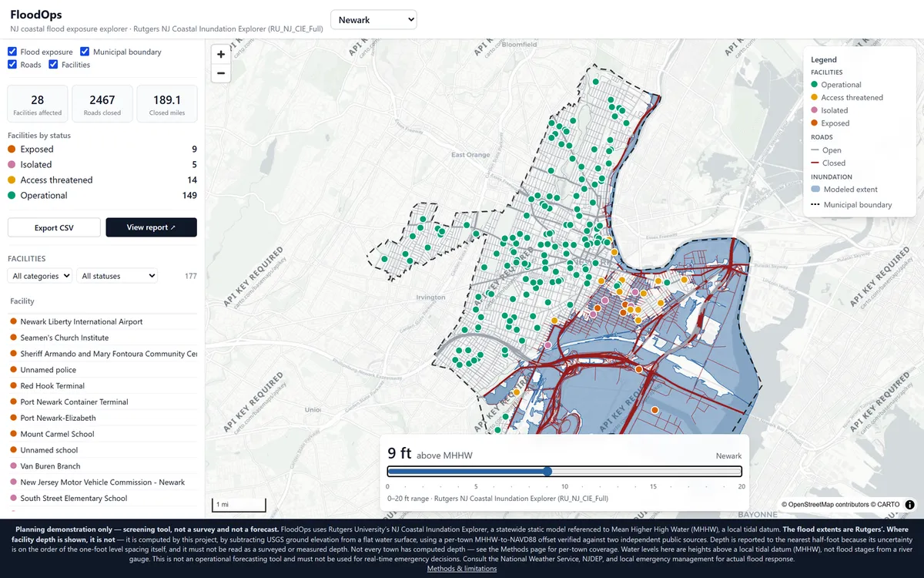
Task: Toggle Roads layer checkbox
Action: pos(12,65)
